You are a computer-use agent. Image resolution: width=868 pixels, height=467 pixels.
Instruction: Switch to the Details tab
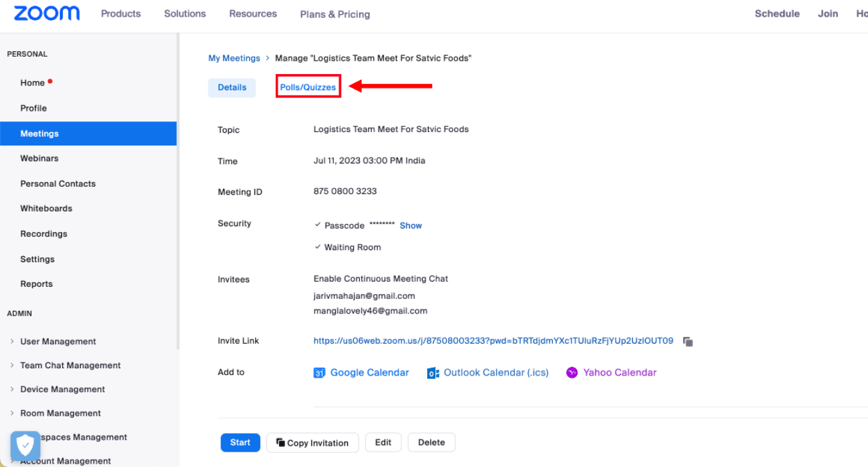232,87
